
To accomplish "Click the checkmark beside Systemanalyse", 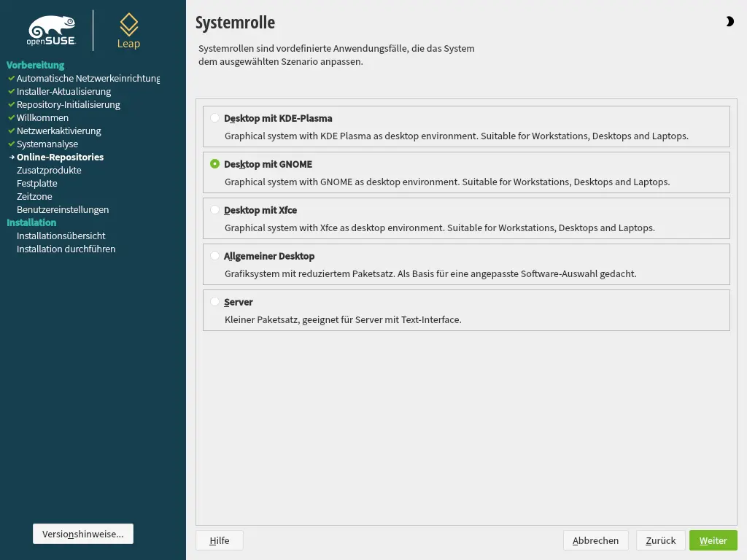I will (x=11, y=144).
